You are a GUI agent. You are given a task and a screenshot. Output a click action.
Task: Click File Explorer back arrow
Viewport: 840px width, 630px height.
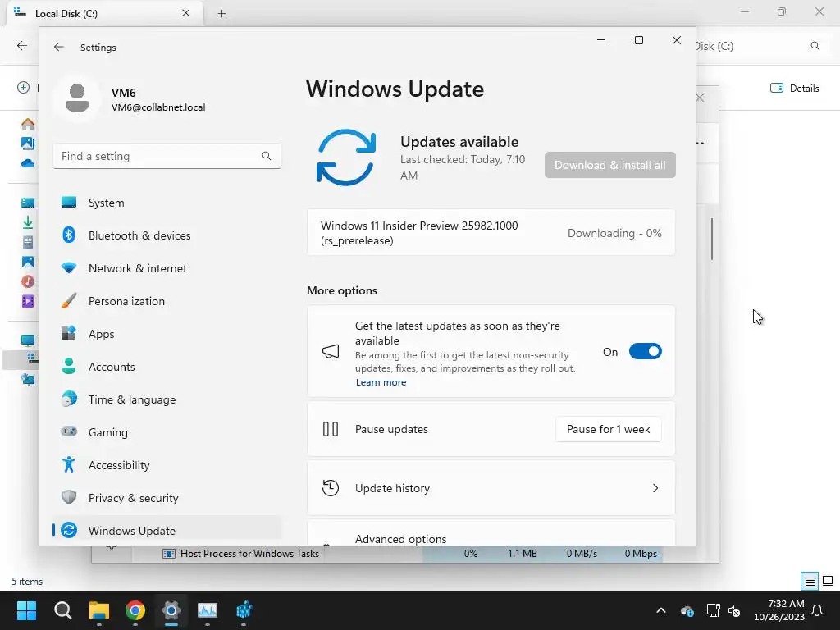point(22,46)
